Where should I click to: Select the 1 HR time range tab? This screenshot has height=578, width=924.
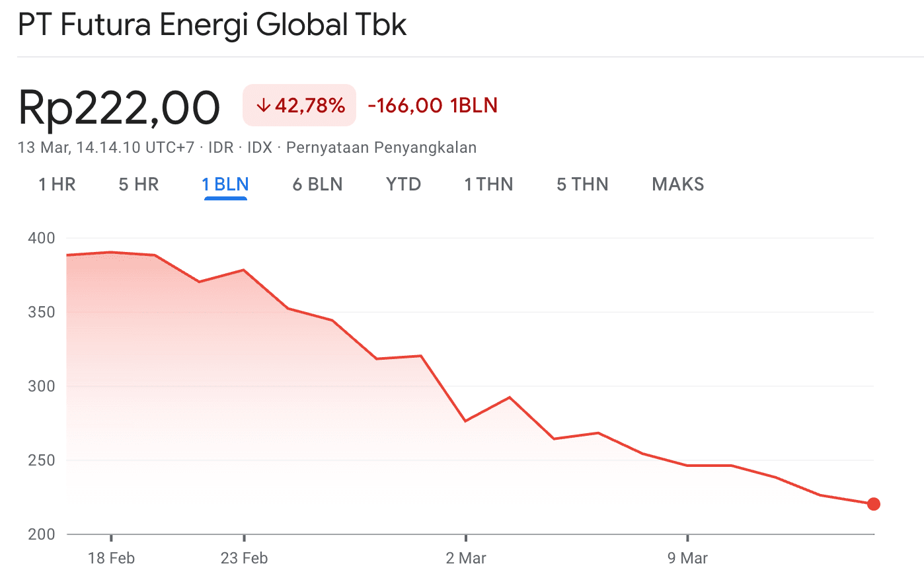pos(56,185)
